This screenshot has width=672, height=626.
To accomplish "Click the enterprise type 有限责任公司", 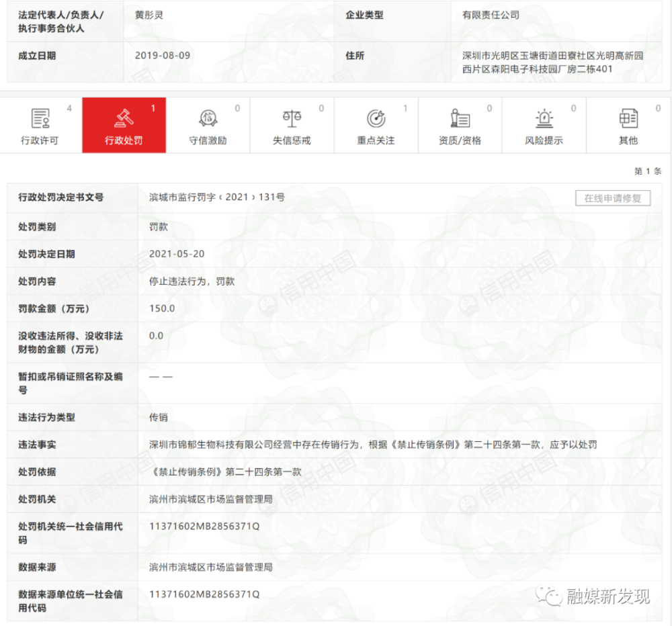I will click(491, 15).
